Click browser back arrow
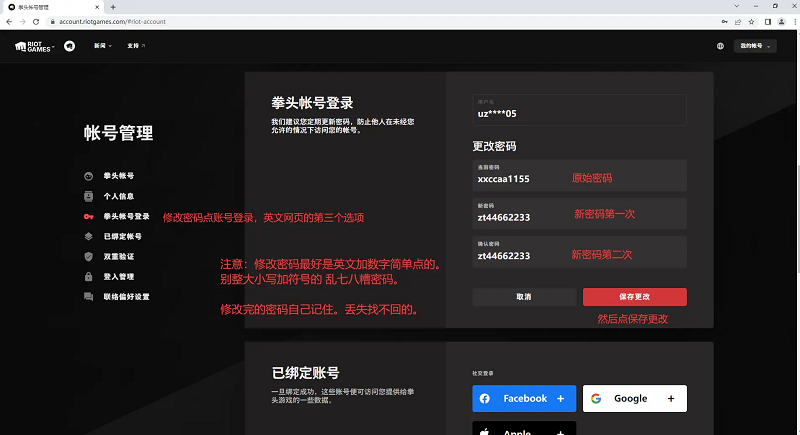Image resolution: width=800 pixels, height=435 pixels. point(9,21)
